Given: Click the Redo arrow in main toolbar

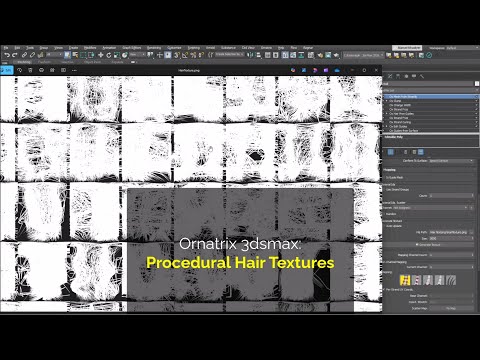Looking at the screenshot, I should pos(15,55).
